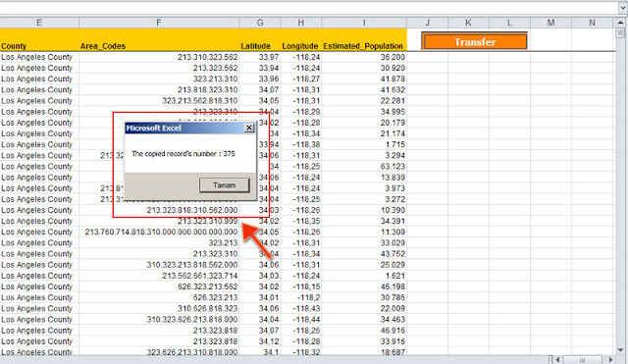Select population cell 36.200
628x364 pixels.
[x=364, y=57]
